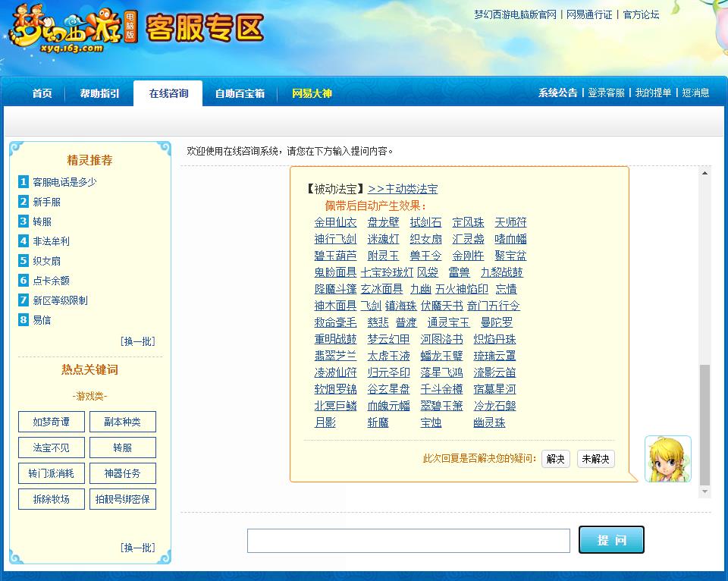
Task: Click the customer service avatar image
Action: pos(667,459)
